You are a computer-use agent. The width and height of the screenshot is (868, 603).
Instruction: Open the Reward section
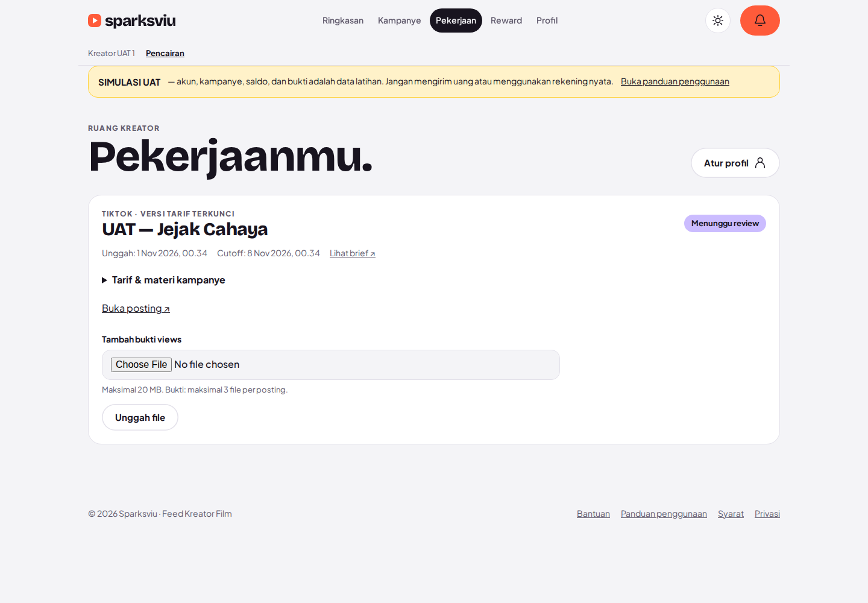[x=506, y=21]
